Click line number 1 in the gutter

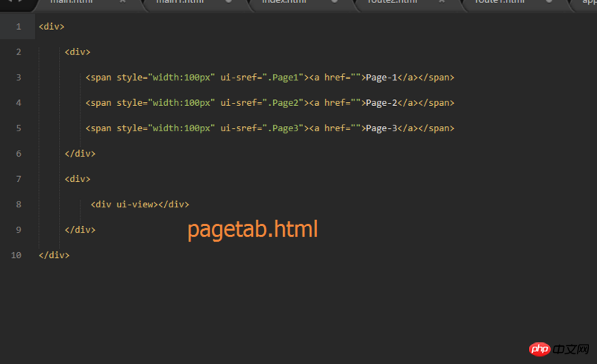(x=18, y=27)
